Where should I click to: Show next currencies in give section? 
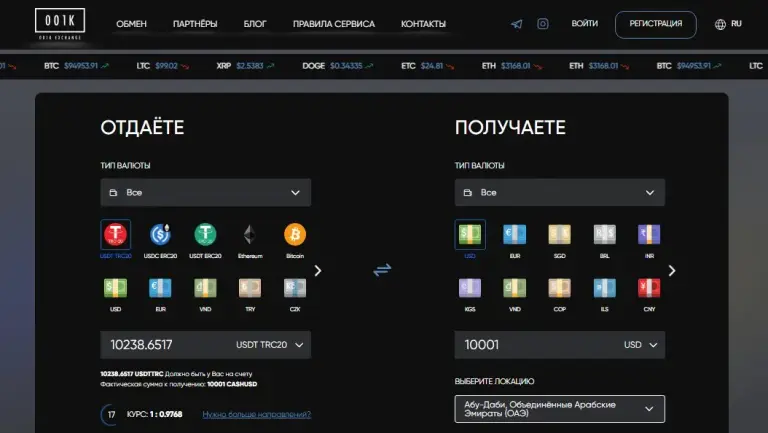coord(318,270)
